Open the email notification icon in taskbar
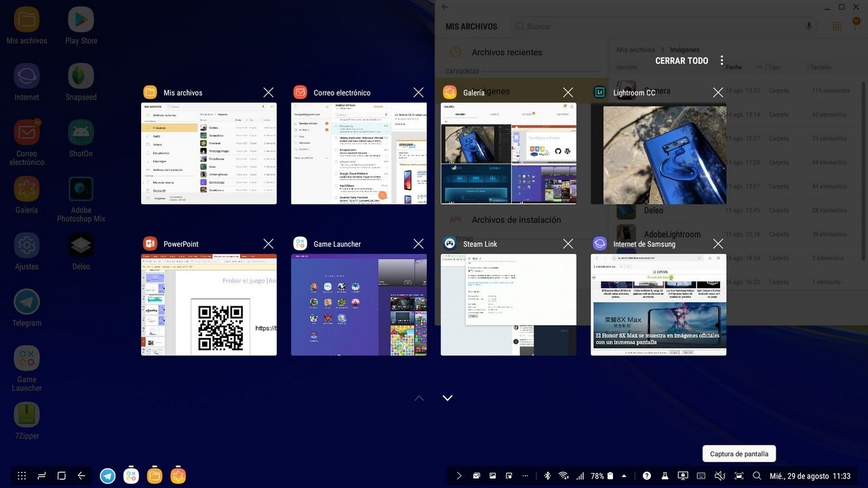Screen dimensions: 868x488 pyautogui.click(x=477, y=476)
